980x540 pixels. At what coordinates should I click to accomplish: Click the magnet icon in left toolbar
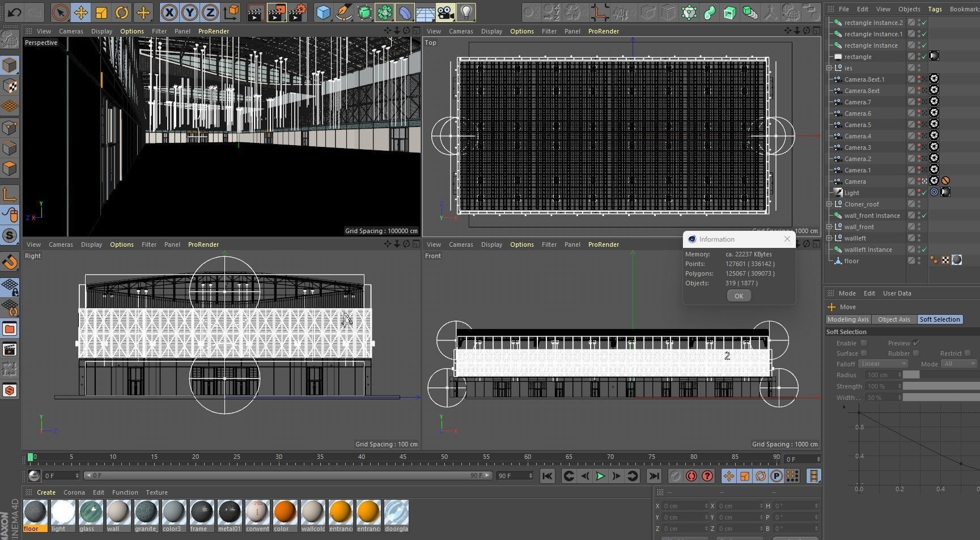(x=10, y=261)
